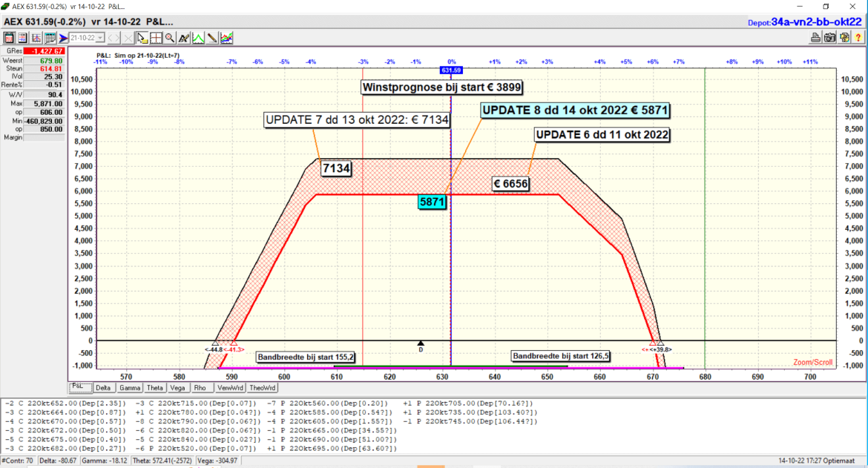Open the position table icon in toolbar
Viewport: 868px width, 468px height.
(22, 38)
